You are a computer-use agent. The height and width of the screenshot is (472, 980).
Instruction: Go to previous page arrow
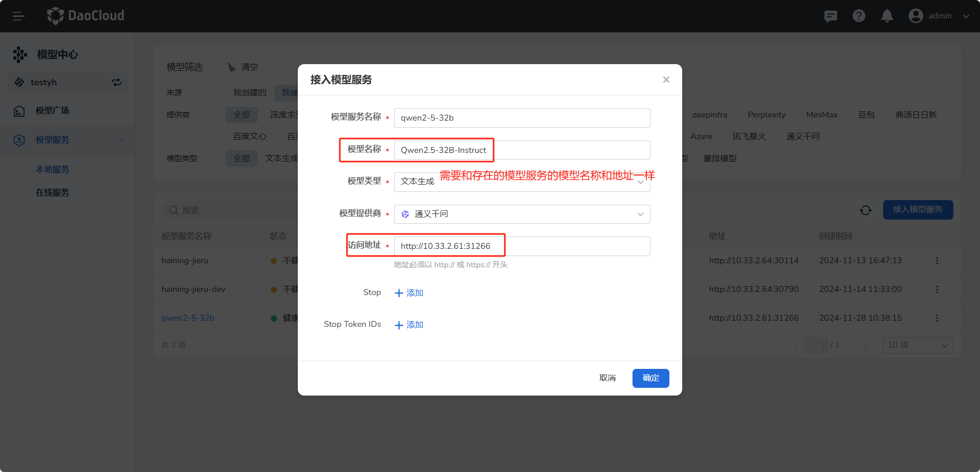pos(796,345)
